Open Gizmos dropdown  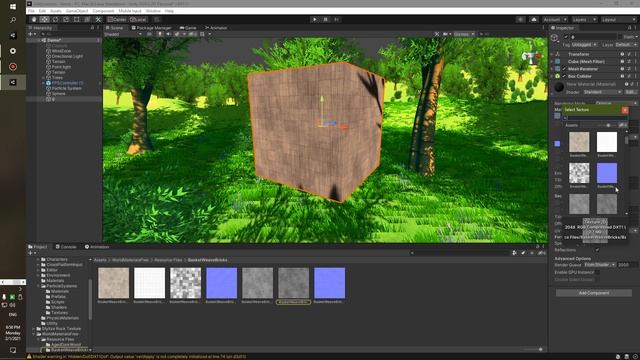click(464, 34)
